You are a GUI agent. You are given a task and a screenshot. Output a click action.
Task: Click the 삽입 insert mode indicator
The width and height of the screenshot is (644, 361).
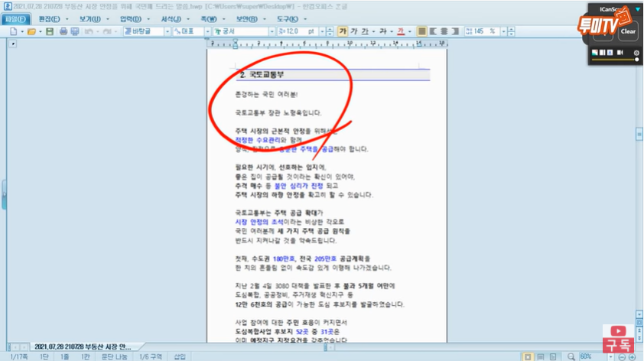click(x=180, y=356)
